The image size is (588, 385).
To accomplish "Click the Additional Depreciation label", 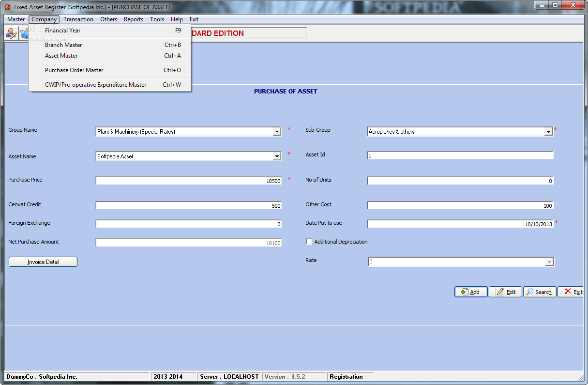I will click(341, 242).
